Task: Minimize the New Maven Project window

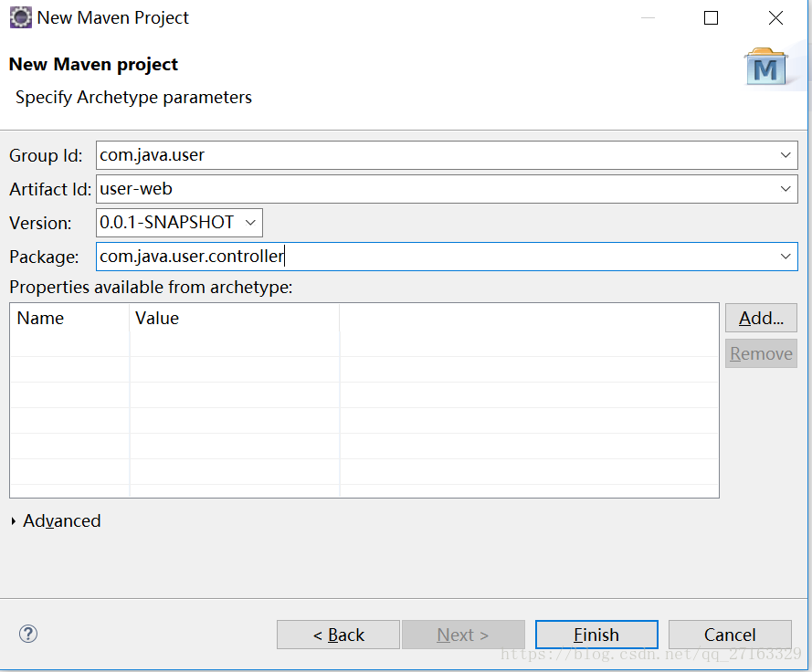Action: (x=648, y=18)
